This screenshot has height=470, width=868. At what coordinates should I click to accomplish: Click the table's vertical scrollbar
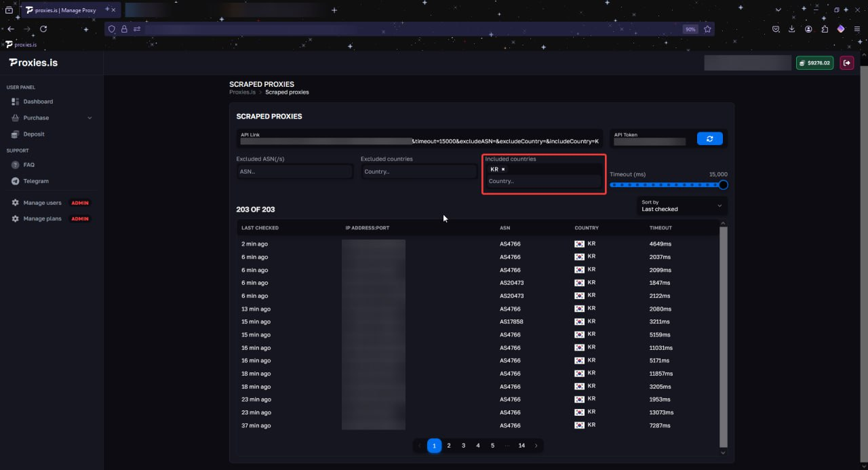coord(723,336)
